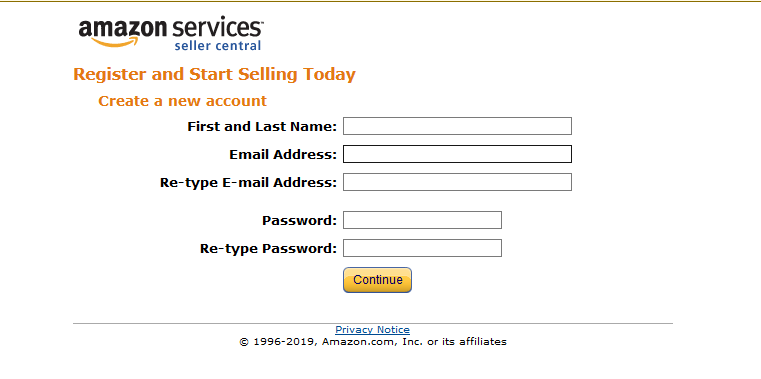This screenshot has height=379, width=761.
Task: Click the blue 'seller central' logo text
Action: click(x=217, y=46)
